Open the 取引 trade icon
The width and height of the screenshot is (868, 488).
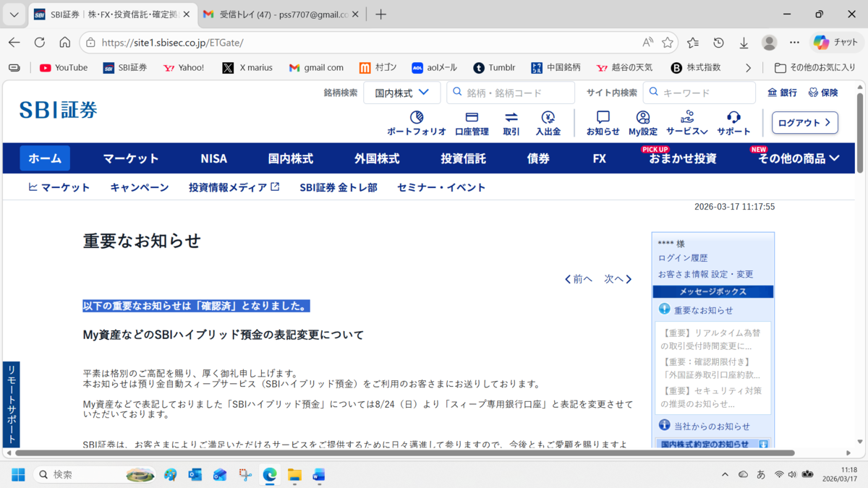[511, 124]
